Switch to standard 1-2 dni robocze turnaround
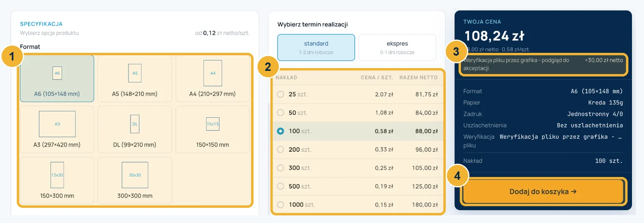 tap(316, 47)
